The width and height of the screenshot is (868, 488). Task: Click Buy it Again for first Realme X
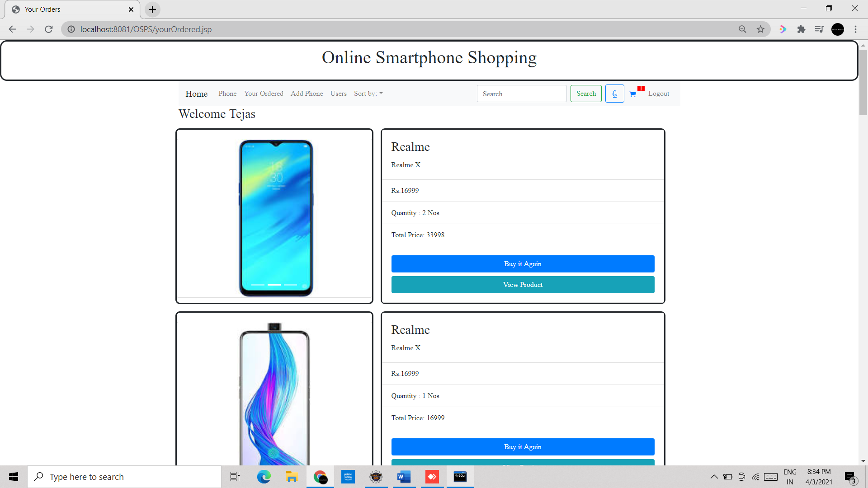[523, 264]
